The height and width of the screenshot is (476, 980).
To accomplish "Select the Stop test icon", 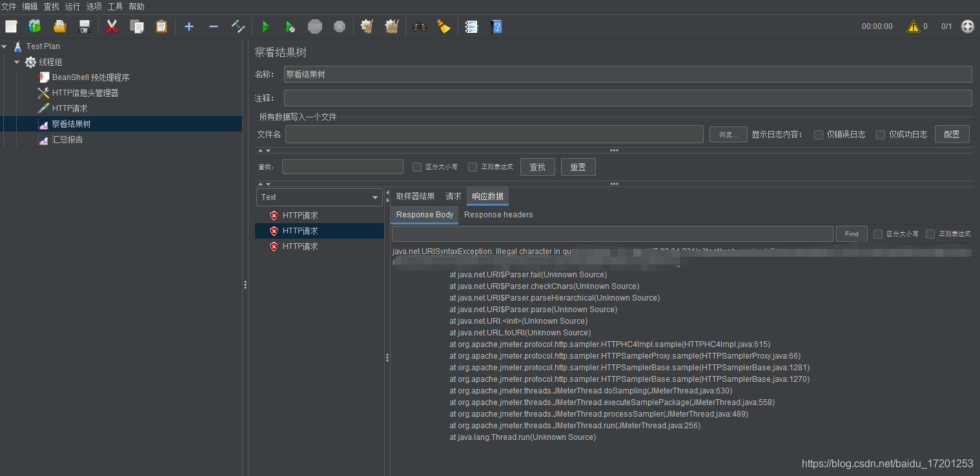I will point(314,26).
